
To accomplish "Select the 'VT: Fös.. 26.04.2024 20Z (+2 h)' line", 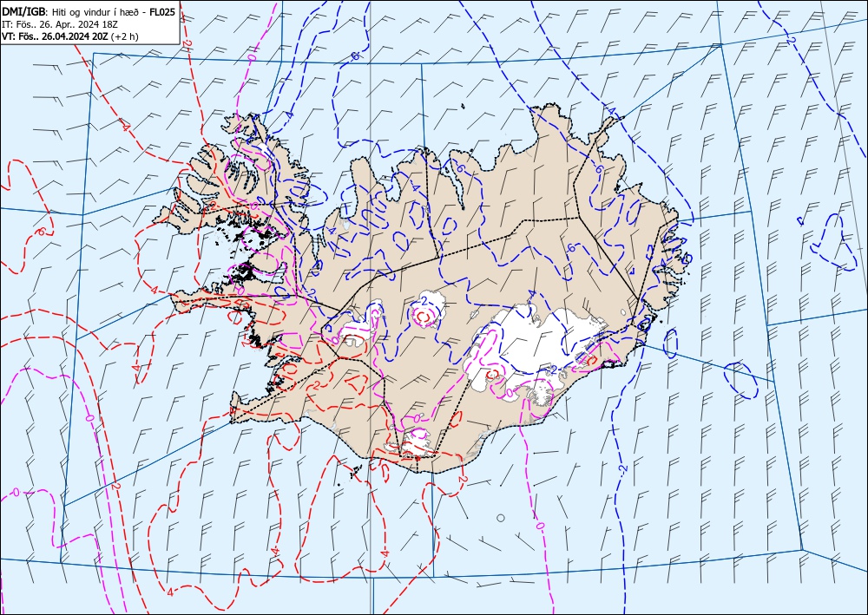I will point(70,37).
